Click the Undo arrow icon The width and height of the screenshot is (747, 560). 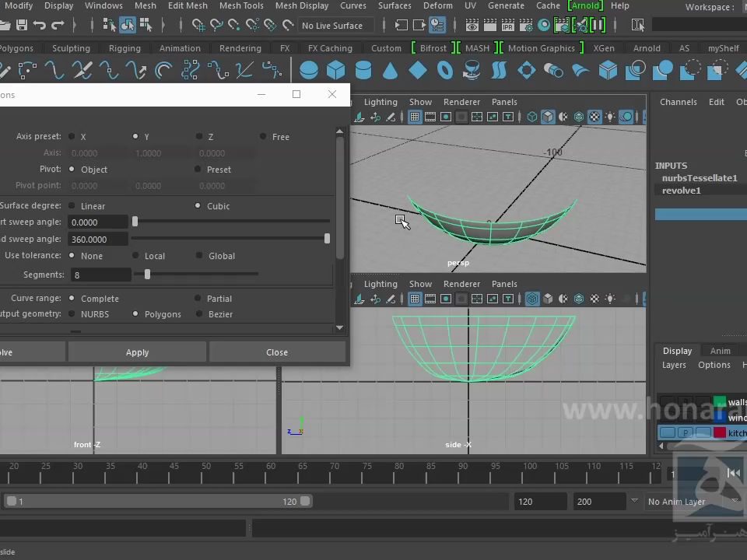pos(40,25)
